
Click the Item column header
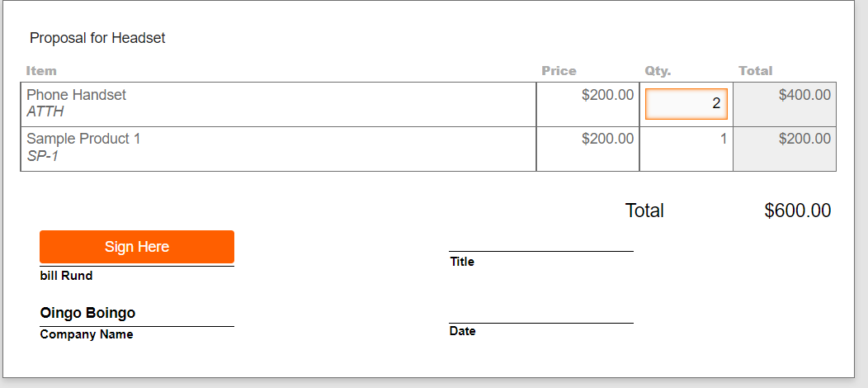point(41,71)
